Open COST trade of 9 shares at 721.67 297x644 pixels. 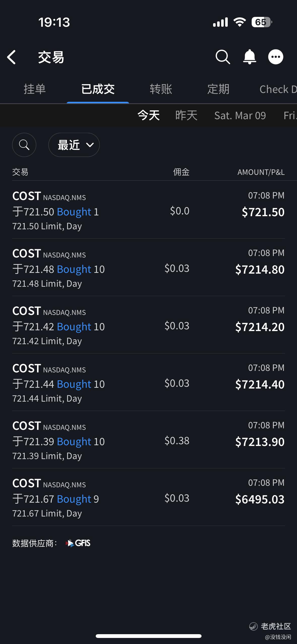pos(148,497)
